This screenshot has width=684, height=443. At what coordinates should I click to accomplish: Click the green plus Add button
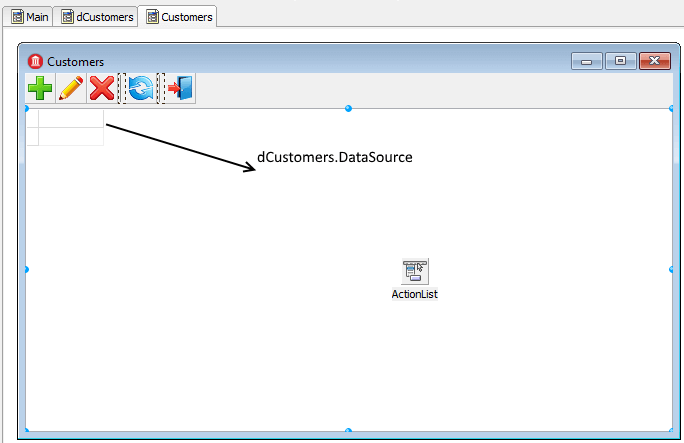[40, 89]
